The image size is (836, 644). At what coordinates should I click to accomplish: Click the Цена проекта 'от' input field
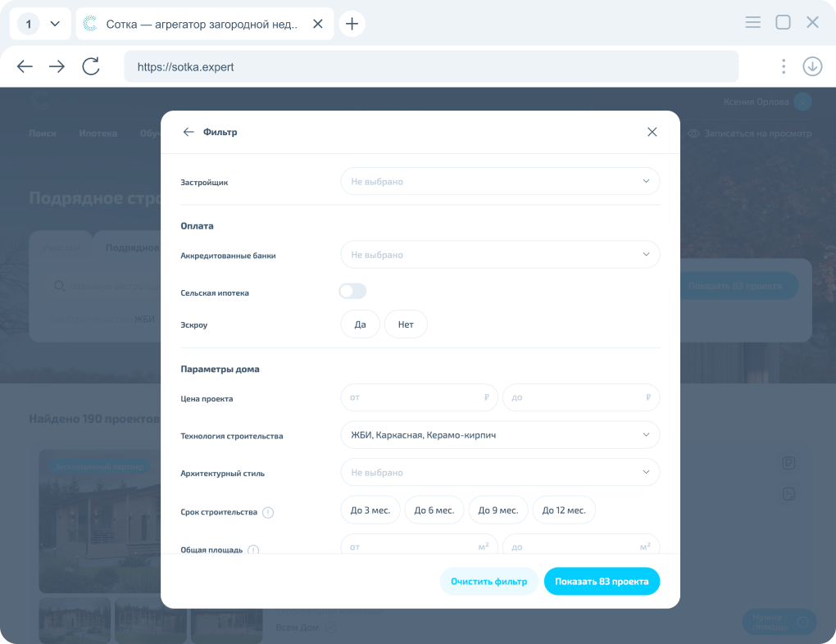[x=414, y=397]
